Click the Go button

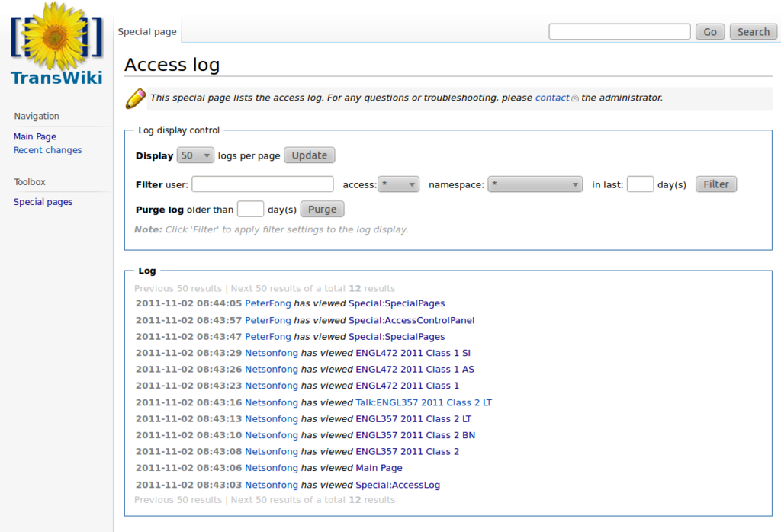point(710,32)
